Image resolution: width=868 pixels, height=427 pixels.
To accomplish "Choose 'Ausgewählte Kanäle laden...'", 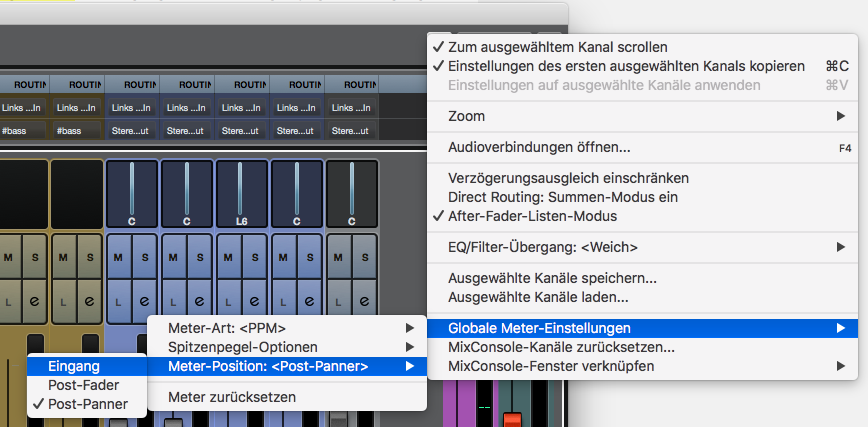I will pos(642,297).
